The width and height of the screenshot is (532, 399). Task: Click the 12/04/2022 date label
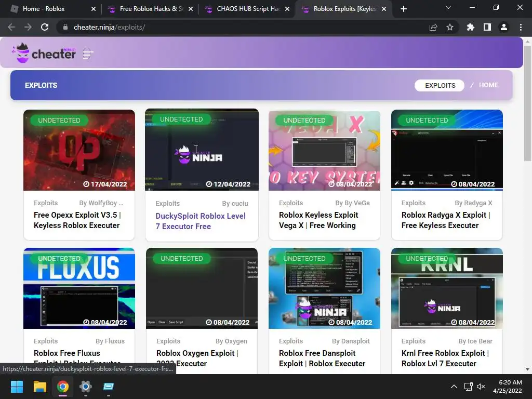click(228, 184)
